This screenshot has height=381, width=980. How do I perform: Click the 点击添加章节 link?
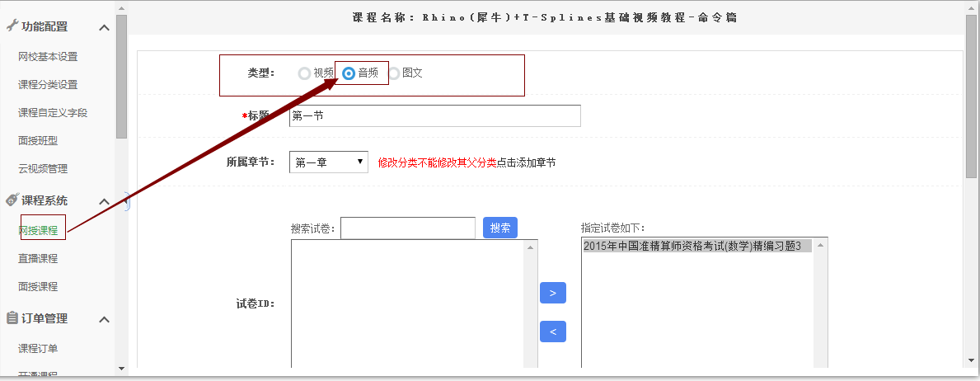pyautogui.click(x=526, y=162)
